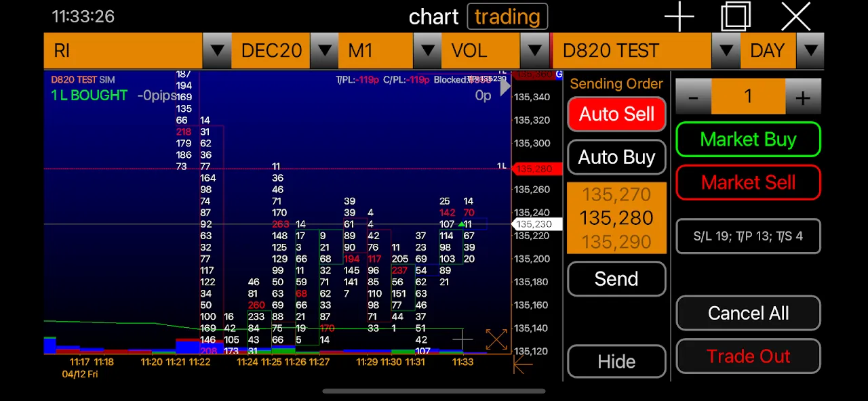Open the M1 timeframe dropdown
The width and height of the screenshot is (868, 401).
tap(427, 51)
